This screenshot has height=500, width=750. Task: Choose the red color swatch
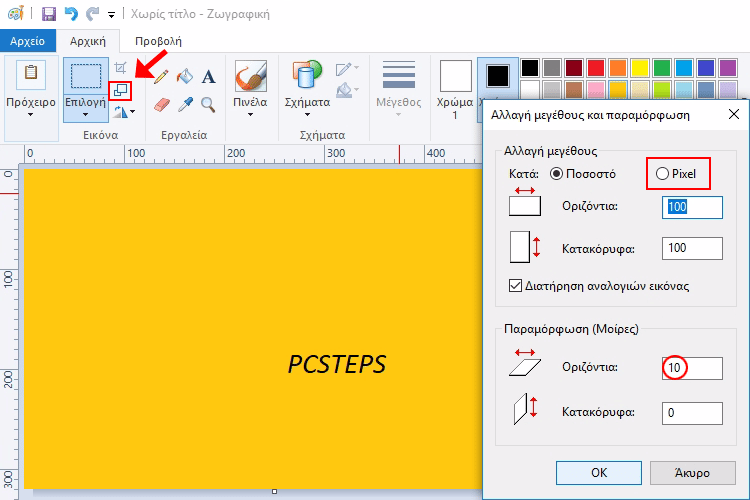pyautogui.click(x=596, y=68)
